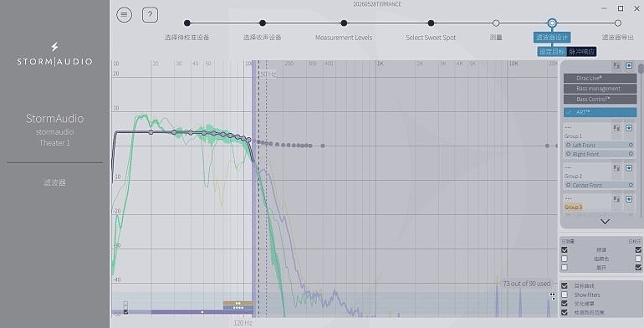Click the 滤波器 sidebar item
This screenshot has height=328, width=644.
[54, 182]
